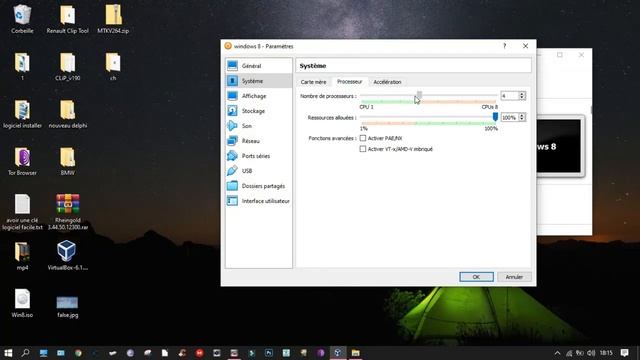Select the mp4 folder icon
This screenshot has width=640, height=360.
pyautogui.click(x=22, y=256)
